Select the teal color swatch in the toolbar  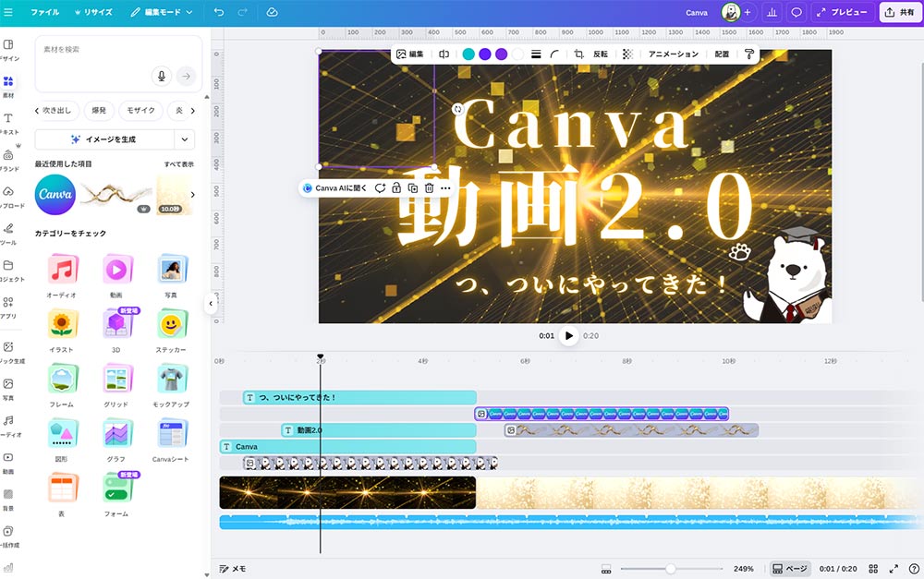tap(468, 54)
